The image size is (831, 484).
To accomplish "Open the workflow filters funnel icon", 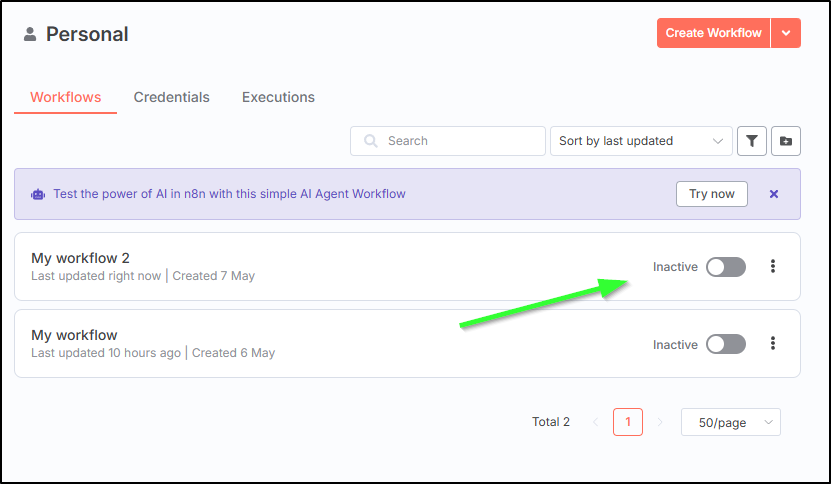I will [752, 141].
